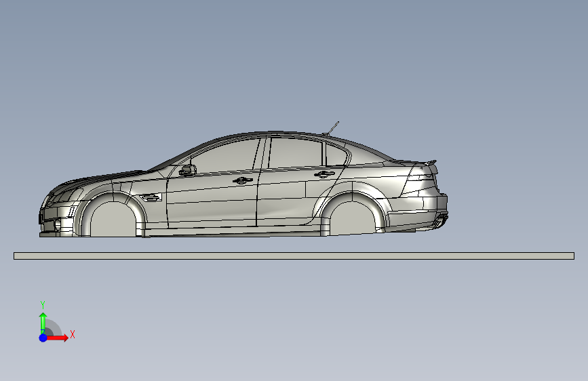The image size is (588, 381).
Task: Select the front door handle on the car
Action: click(242, 181)
